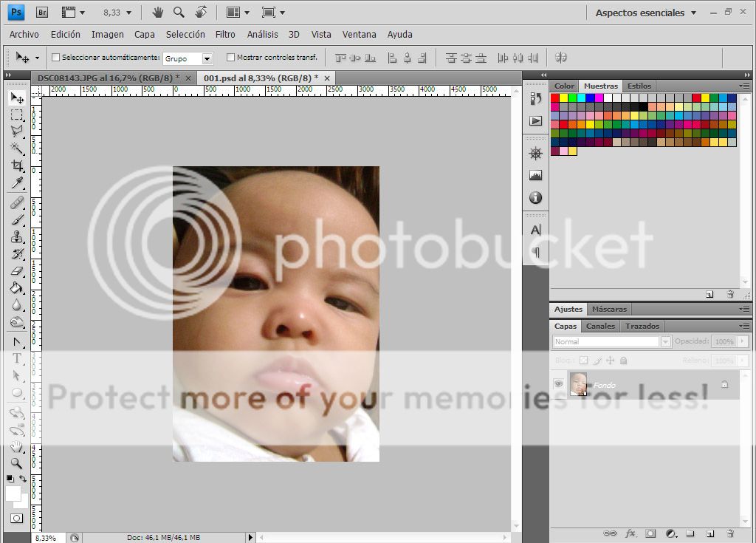Select the Zoom tool in the toolbox

point(17,463)
